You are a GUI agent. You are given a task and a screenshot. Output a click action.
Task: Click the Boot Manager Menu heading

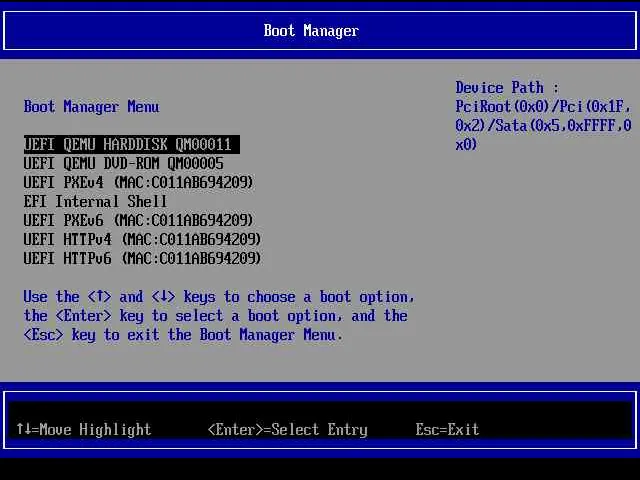tap(91, 107)
